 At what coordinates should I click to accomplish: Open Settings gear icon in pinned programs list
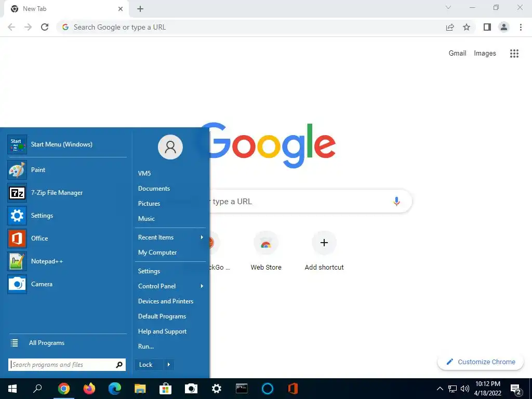17,216
